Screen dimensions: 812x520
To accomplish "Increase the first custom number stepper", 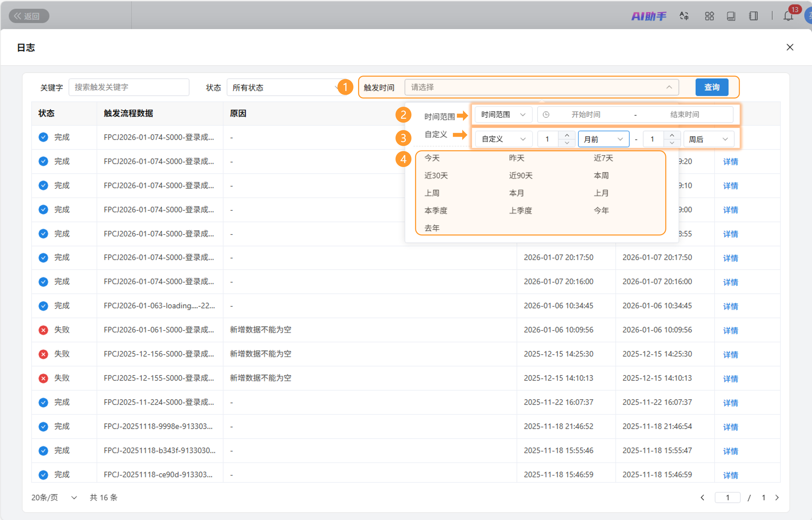I will (x=567, y=135).
